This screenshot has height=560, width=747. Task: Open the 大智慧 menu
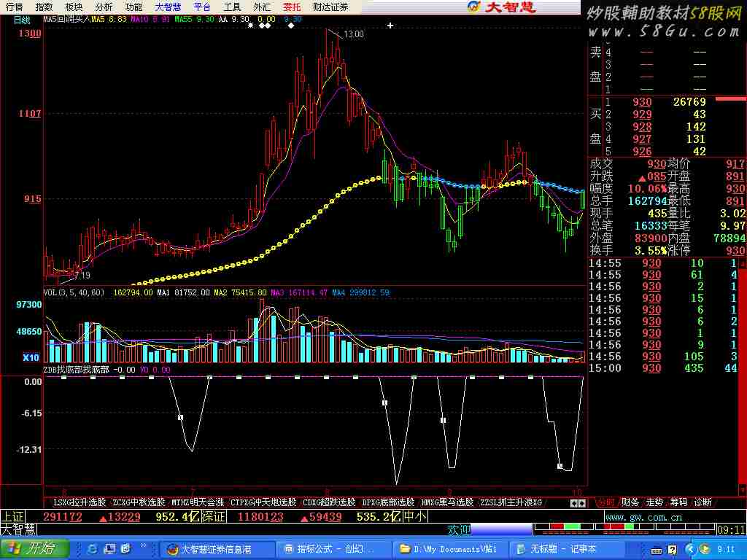(x=169, y=7)
